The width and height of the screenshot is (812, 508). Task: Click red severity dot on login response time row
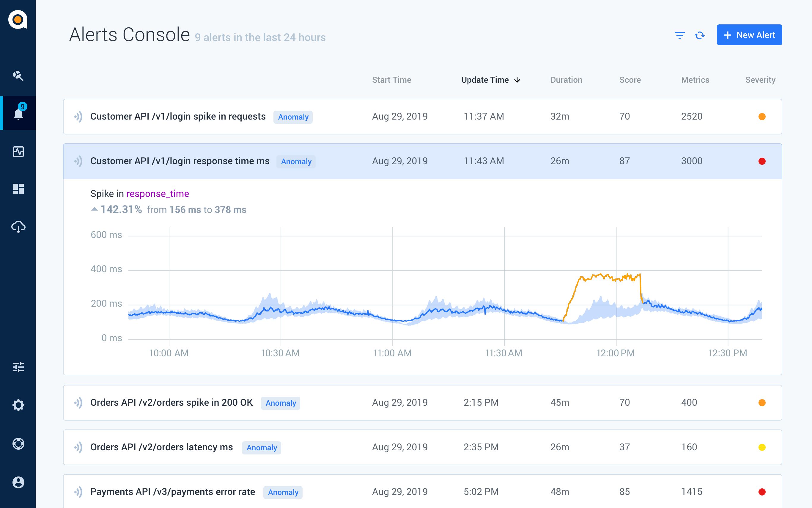click(x=762, y=161)
